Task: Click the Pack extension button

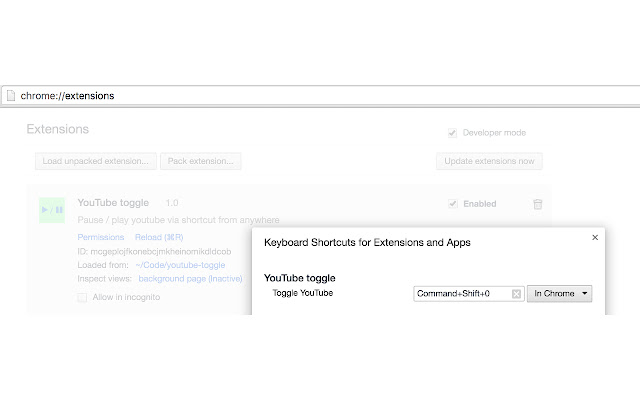Action: (x=200, y=161)
